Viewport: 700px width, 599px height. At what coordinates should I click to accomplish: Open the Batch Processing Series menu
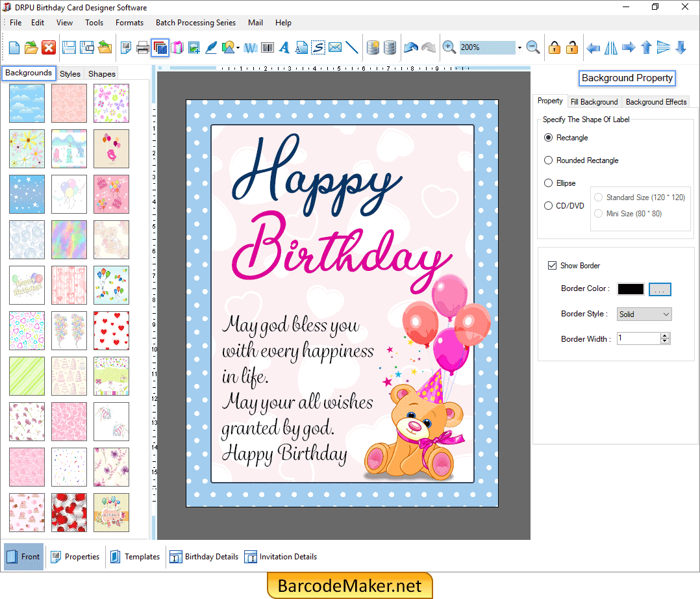coord(195,23)
